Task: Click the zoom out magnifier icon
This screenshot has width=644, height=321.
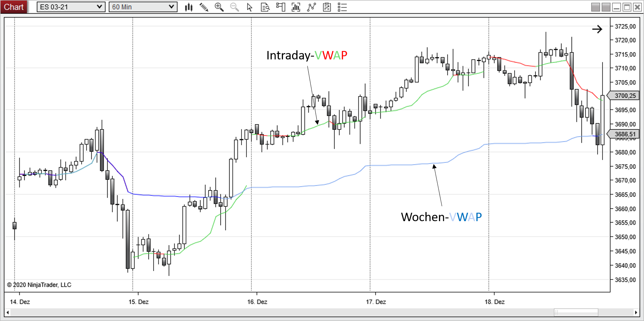Action: pos(234,7)
